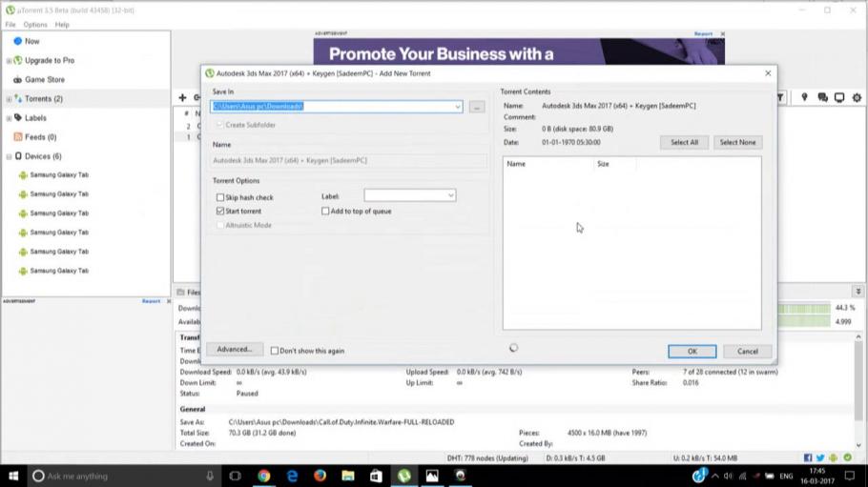Open the Windows Store from the taskbar

(376, 476)
